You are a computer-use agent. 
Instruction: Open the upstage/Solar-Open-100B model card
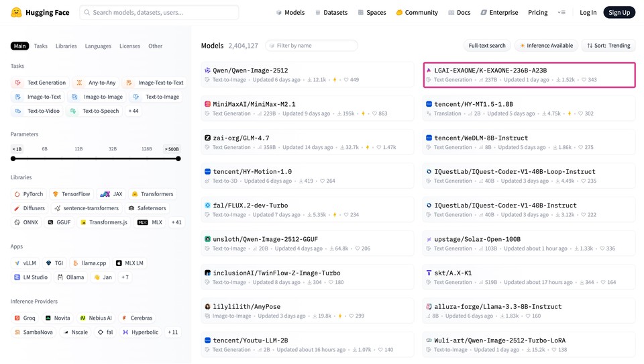529,244
